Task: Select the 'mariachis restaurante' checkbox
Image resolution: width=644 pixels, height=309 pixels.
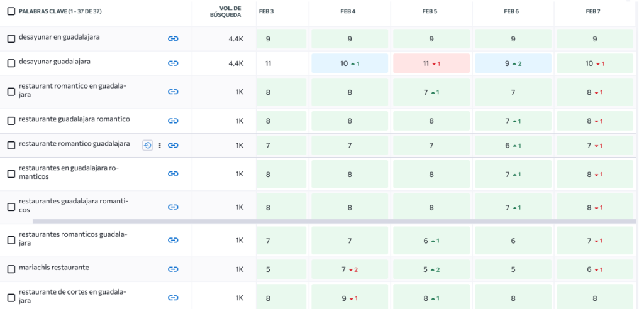Action: click(x=11, y=269)
